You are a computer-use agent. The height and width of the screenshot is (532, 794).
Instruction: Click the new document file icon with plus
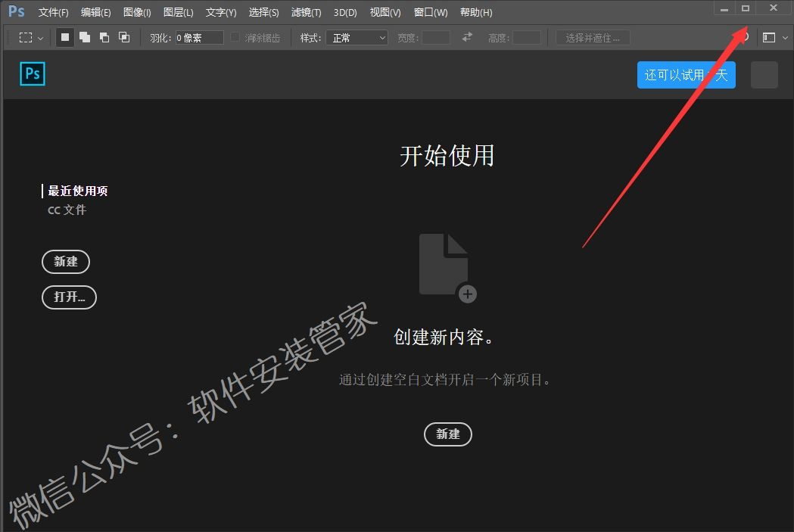[x=447, y=268]
